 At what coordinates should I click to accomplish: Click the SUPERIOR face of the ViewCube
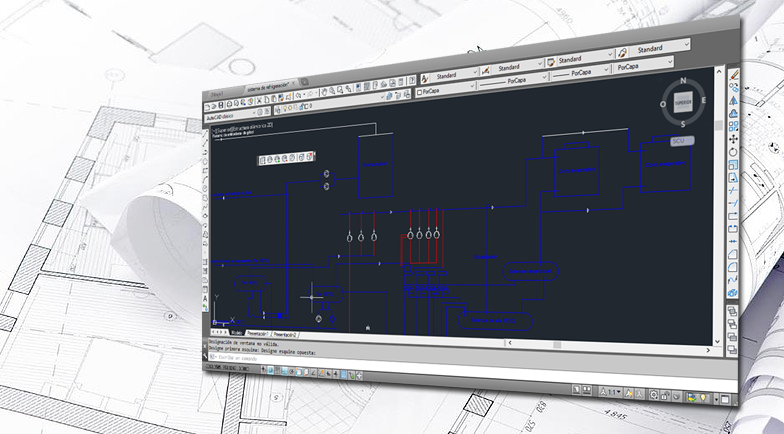pyautogui.click(x=683, y=102)
